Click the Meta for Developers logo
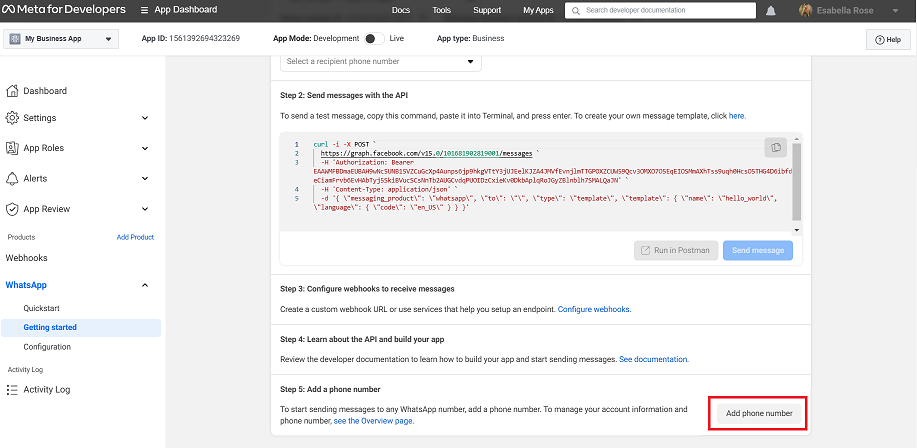 (64, 10)
